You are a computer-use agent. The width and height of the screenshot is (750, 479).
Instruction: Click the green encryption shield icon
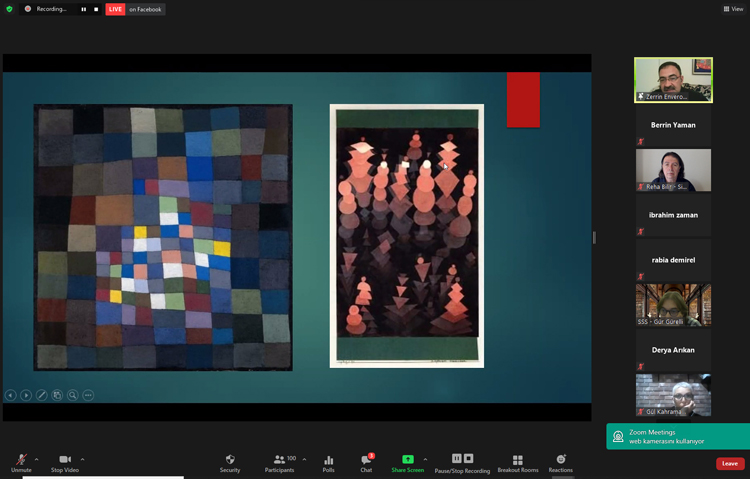pos(10,9)
